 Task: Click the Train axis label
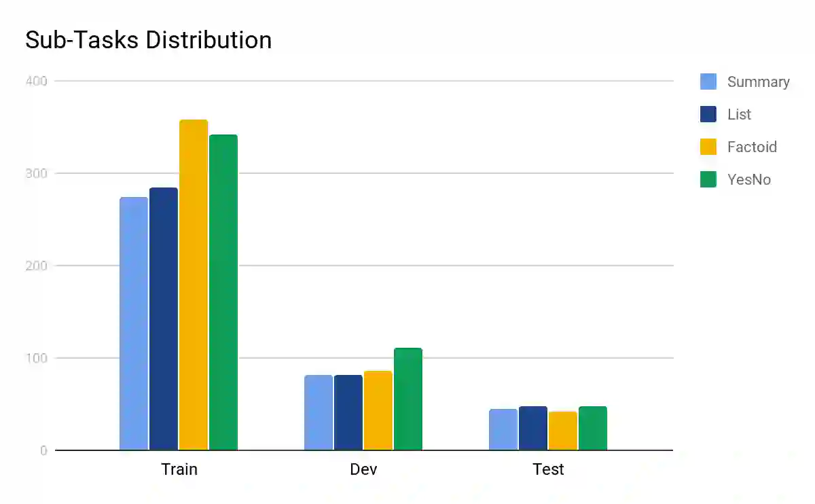[x=179, y=469]
